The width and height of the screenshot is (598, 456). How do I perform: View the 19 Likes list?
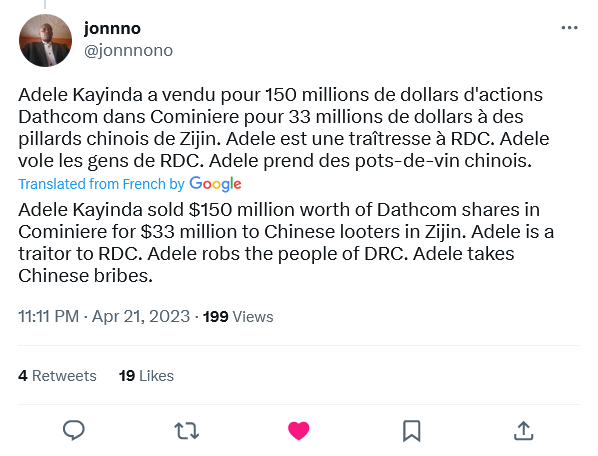[x=146, y=376]
